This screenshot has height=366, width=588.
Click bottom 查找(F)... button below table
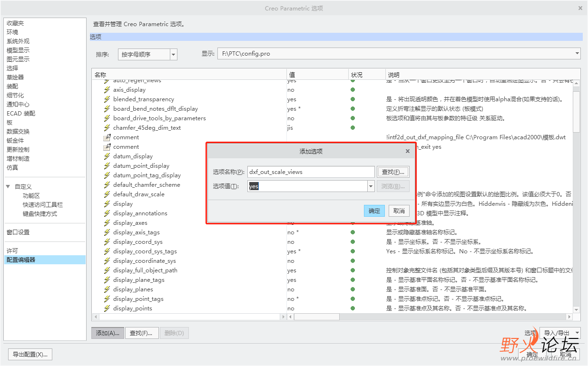142,333
